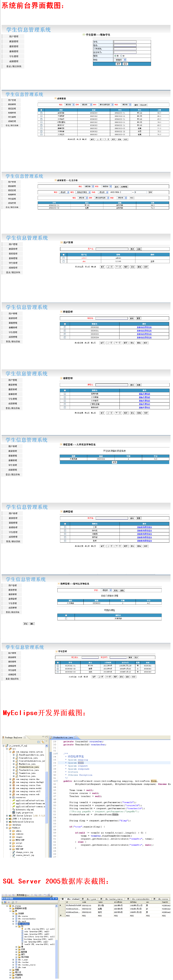Open 登录/退出系统 in the 增加学生 page sidebar
Image resolution: width=173 pixels, height=980 pixels.
point(14,66)
